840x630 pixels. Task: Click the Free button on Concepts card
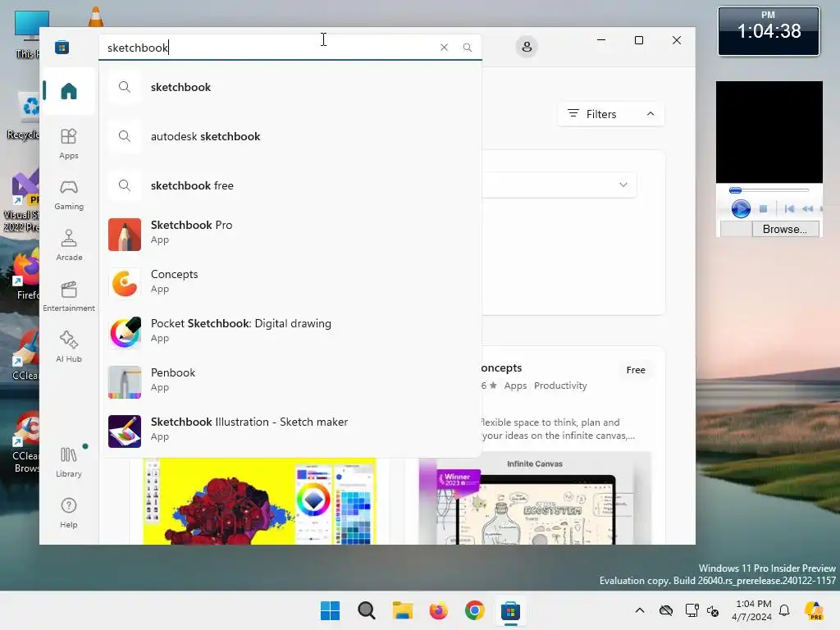pos(636,370)
